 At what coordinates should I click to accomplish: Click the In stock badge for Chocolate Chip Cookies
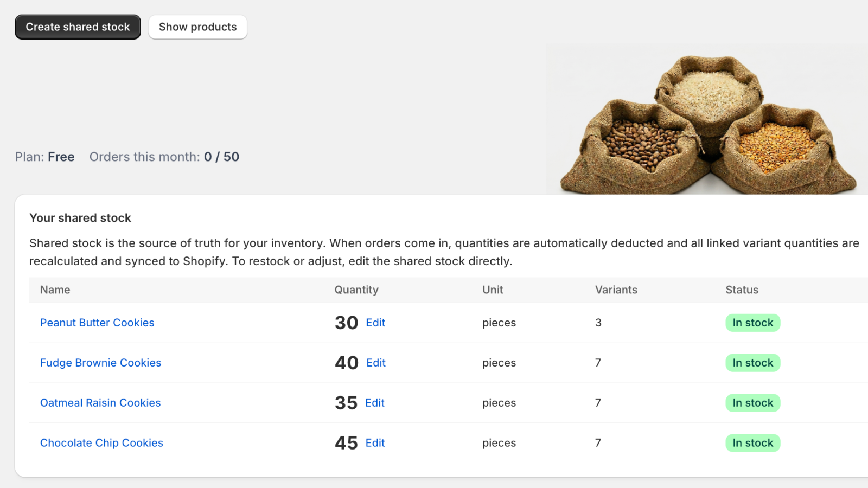click(752, 443)
